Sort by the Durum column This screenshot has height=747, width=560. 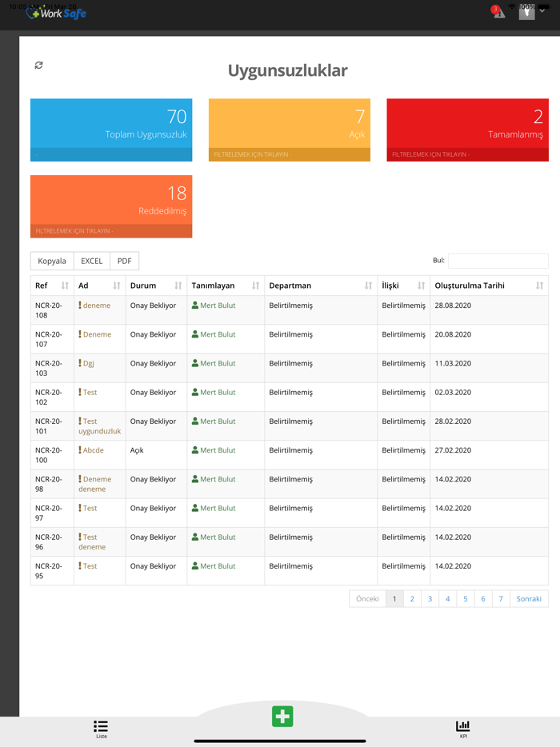(x=156, y=286)
